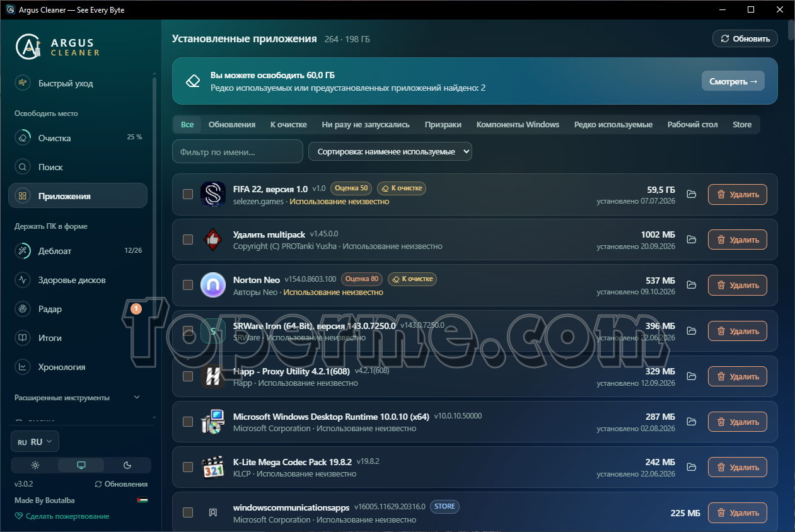Viewport: 795px width, 532px height.
Task: Open install folder for Удалить multipack
Action: click(x=692, y=240)
